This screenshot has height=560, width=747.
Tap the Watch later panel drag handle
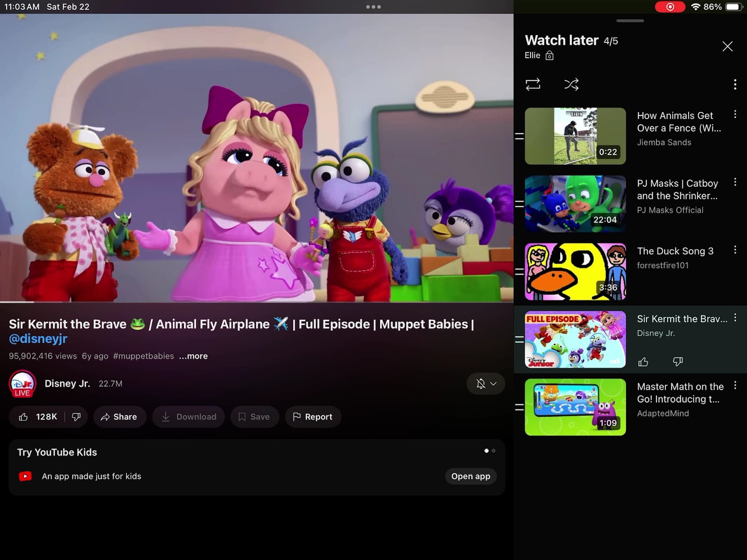pos(630,21)
